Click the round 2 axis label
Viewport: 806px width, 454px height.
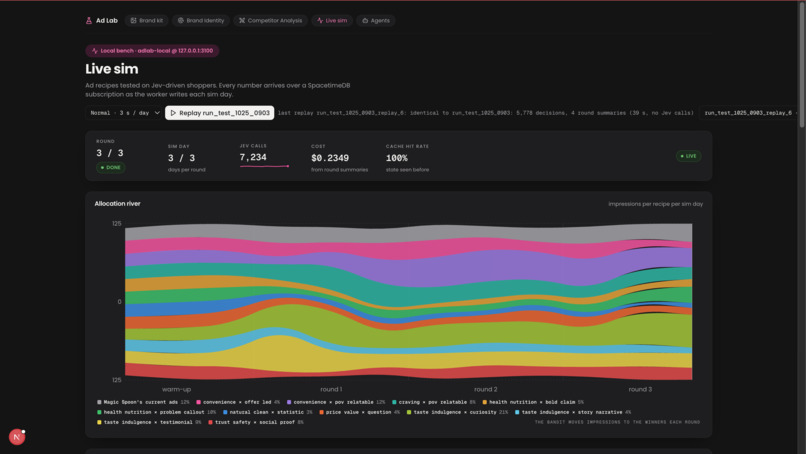486,389
